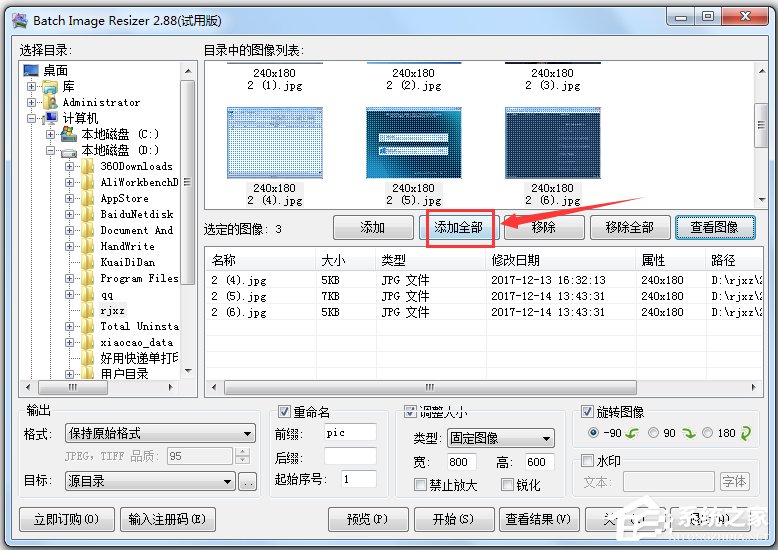Click the rotate 90 clockwise arrow icon
778x550 pixels.
688,433
